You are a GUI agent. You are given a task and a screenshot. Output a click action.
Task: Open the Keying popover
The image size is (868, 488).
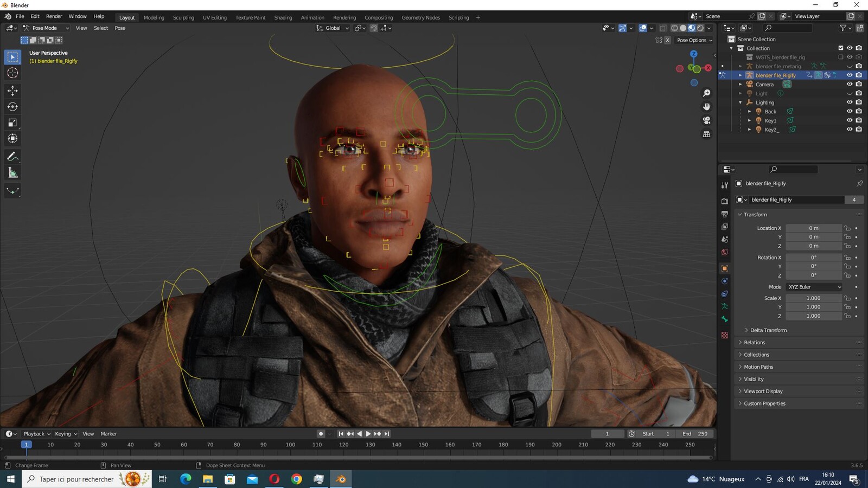(x=66, y=434)
